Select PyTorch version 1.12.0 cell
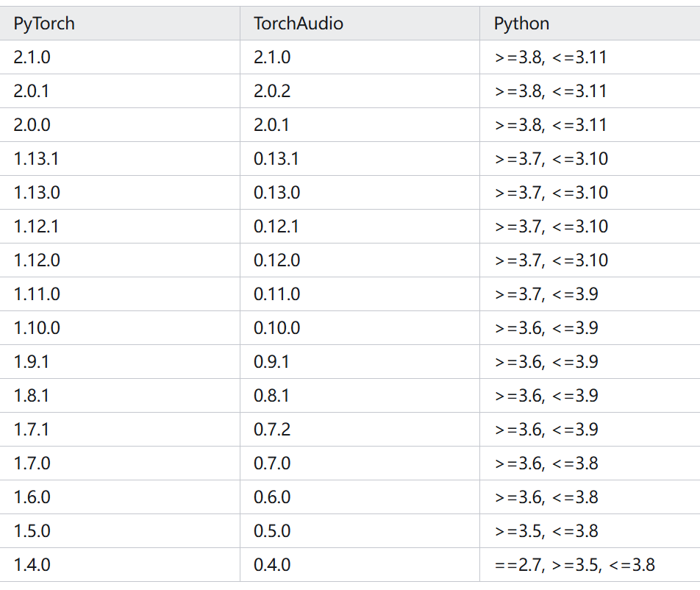This screenshot has height=590, width=700. 120,260
